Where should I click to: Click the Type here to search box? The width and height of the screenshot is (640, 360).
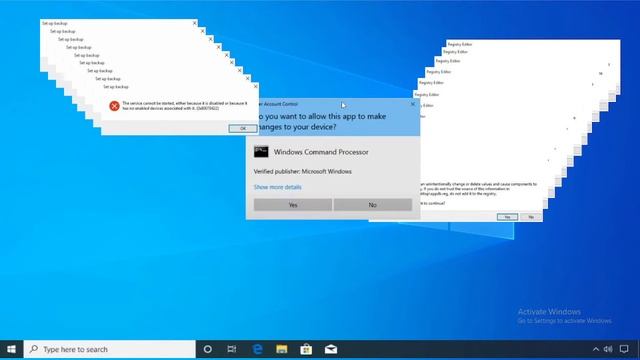(109, 349)
